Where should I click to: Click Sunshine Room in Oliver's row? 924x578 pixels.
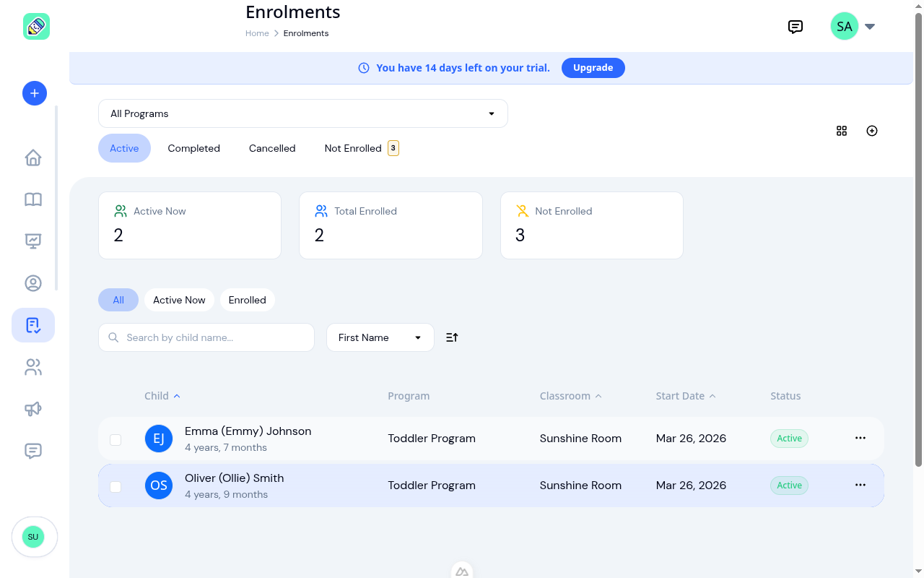[580, 486]
